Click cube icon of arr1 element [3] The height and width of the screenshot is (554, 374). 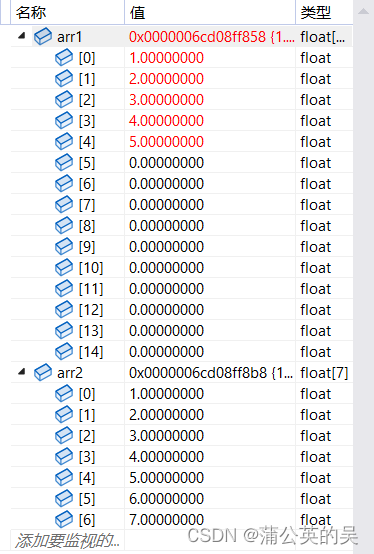point(64,120)
